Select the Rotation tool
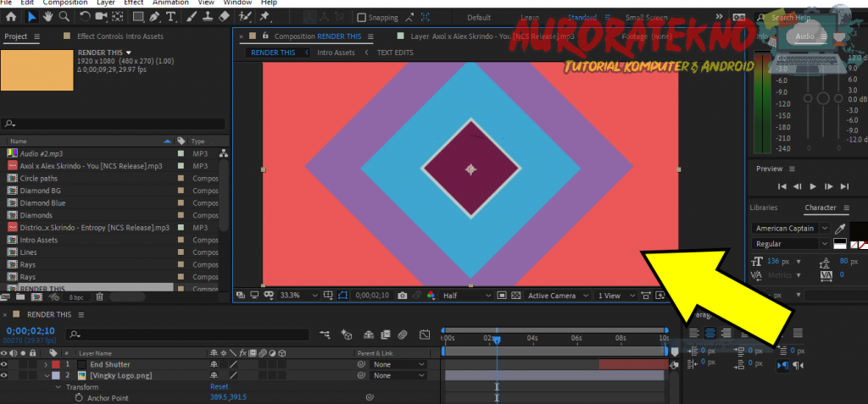 click(84, 17)
